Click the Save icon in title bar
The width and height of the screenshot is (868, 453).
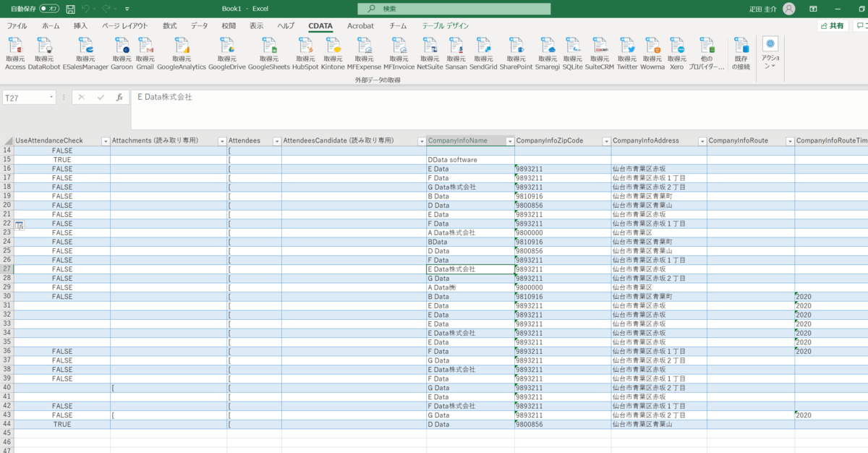(x=70, y=9)
